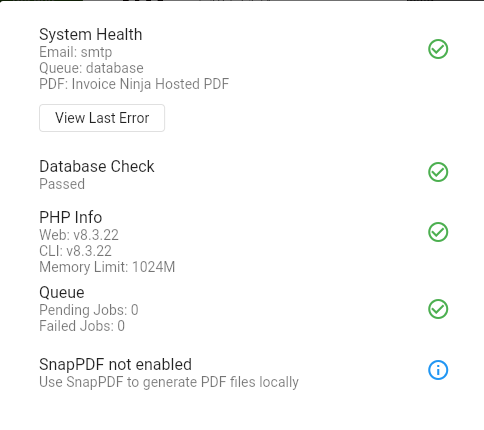Screen dimensions: 484x430
Task: Click the Queue green checkmark icon
Action: 438,309
